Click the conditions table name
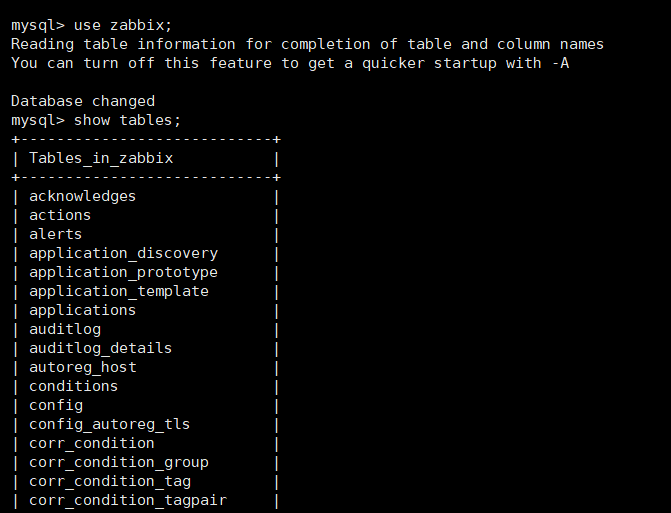This screenshot has height=513, width=671. tap(73, 386)
